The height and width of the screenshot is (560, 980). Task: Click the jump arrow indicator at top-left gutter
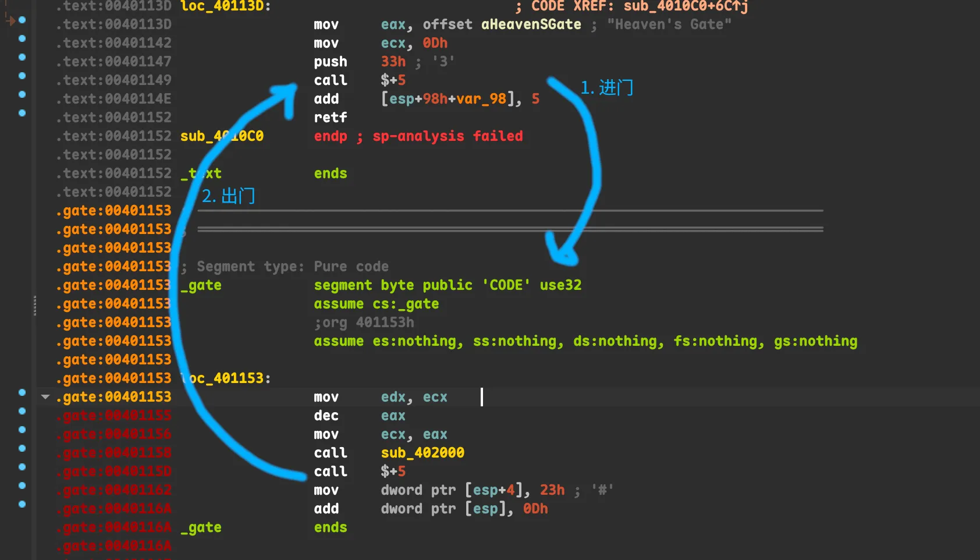10,20
